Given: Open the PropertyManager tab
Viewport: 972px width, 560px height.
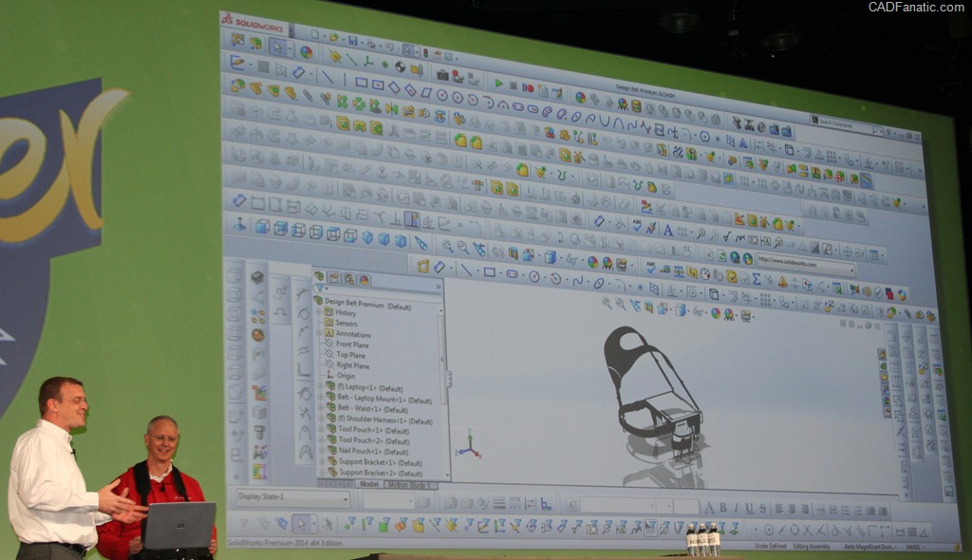Looking at the screenshot, I should click(x=333, y=277).
